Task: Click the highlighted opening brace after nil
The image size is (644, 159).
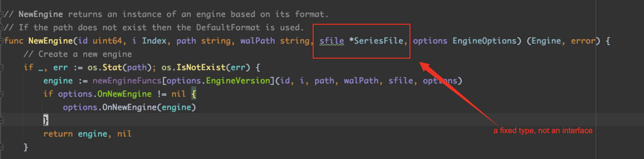Action: point(194,94)
